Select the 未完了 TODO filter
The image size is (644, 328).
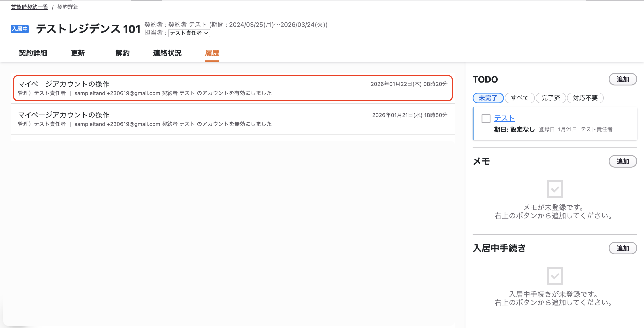click(x=488, y=98)
